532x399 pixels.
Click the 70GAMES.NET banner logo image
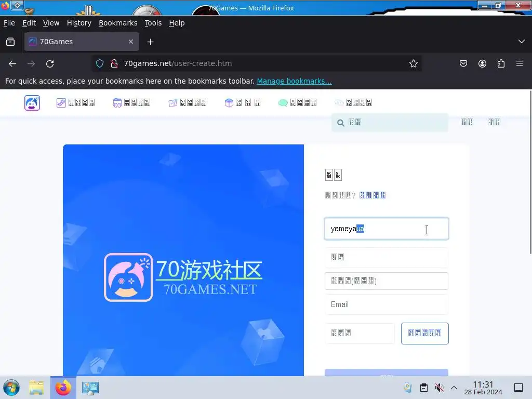pyautogui.click(x=183, y=277)
